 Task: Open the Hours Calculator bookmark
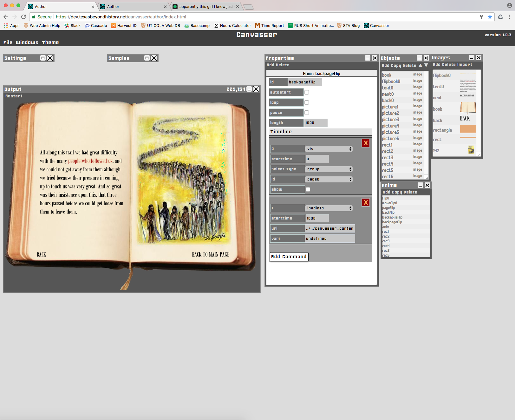[233, 26]
